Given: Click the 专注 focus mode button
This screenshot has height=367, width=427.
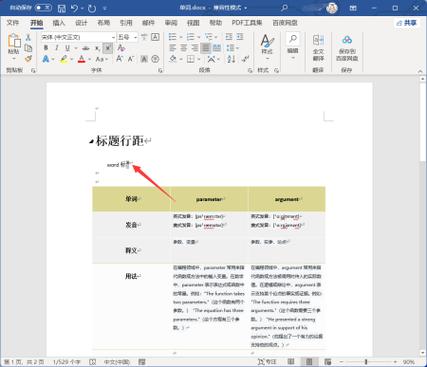Looking at the screenshot, I should [x=267, y=362].
